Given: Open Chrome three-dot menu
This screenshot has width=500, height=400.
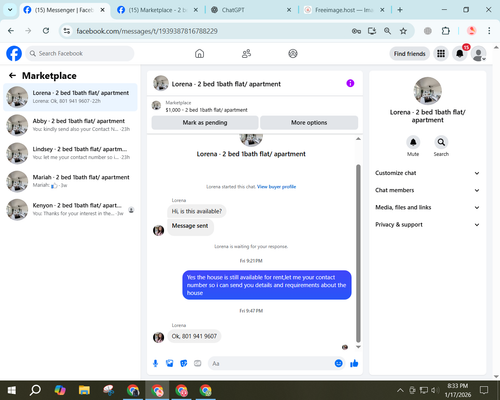Looking at the screenshot, I should coord(489,31).
